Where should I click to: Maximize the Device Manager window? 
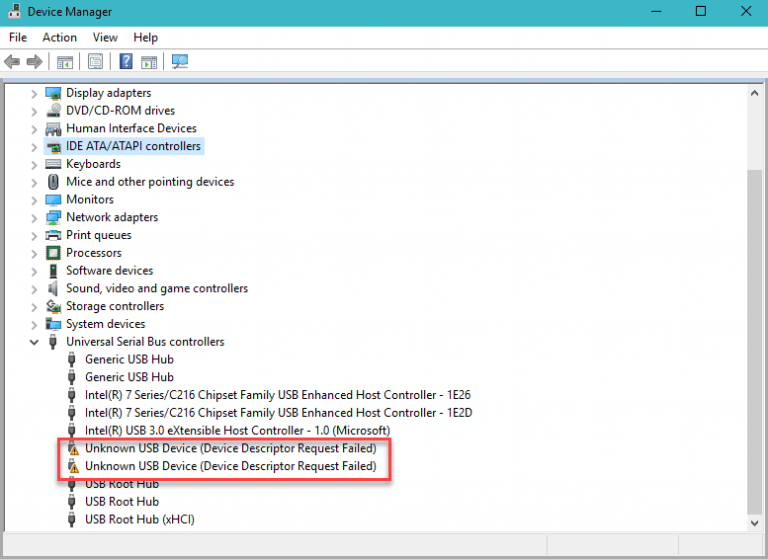tap(701, 11)
